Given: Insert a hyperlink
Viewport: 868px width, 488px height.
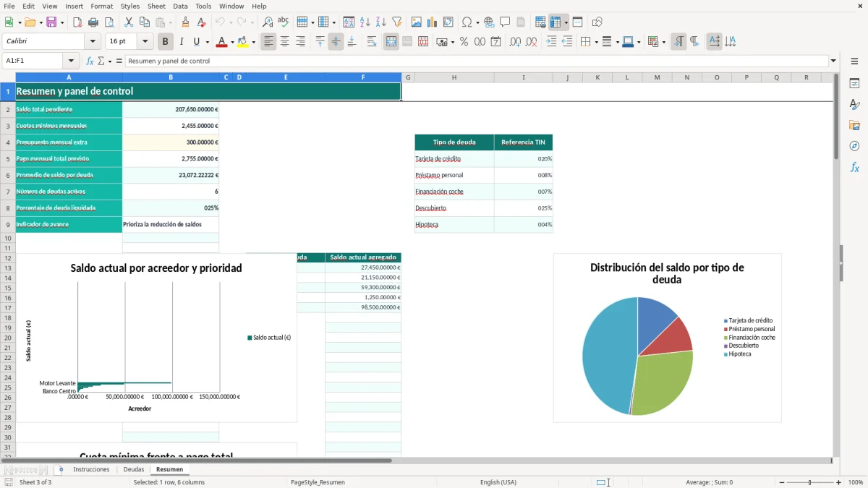Looking at the screenshot, I should tap(489, 22).
